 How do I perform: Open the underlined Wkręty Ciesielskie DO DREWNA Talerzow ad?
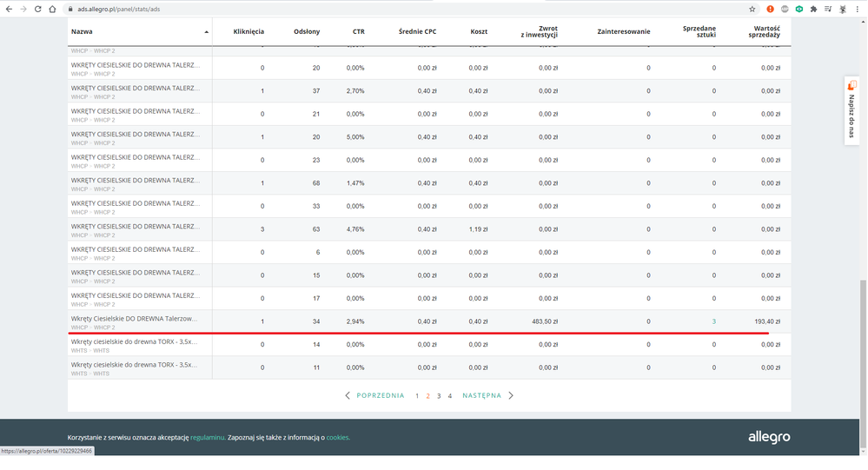pyautogui.click(x=135, y=319)
